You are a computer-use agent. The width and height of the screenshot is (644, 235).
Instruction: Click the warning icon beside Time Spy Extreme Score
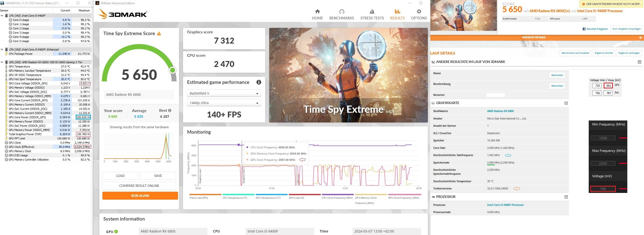click(159, 34)
